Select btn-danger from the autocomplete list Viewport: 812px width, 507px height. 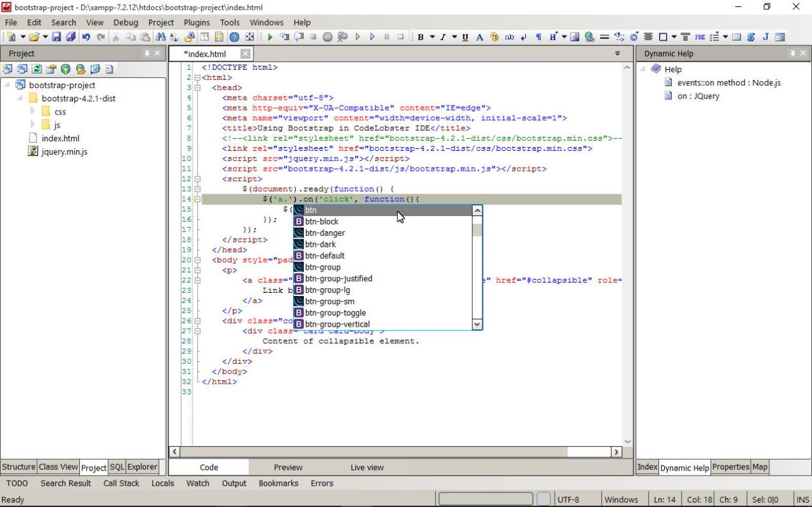click(x=325, y=233)
